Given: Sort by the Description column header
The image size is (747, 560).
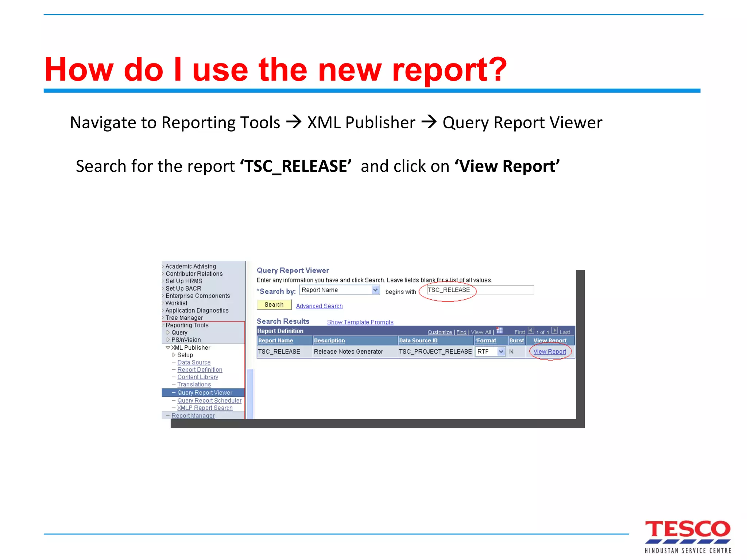Looking at the screenshot, I should [329, 341].
